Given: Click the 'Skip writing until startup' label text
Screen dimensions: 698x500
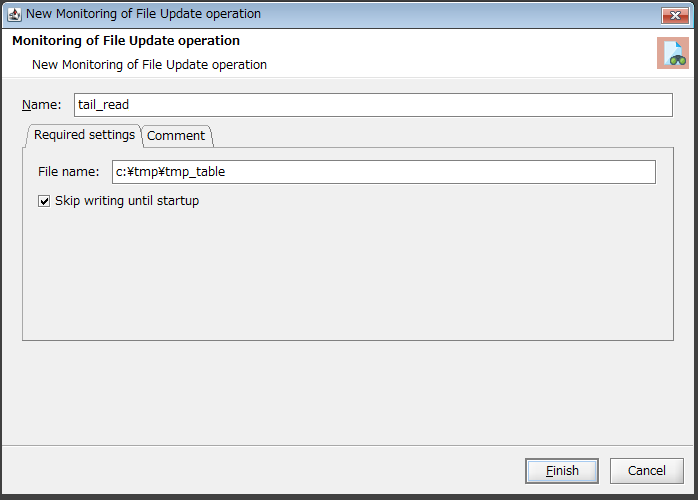Looking at the screenshot, I should click(127, 201).
